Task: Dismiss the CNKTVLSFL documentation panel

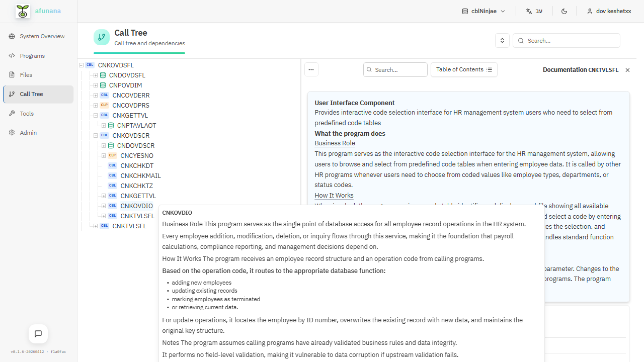Action: (x=627, y=70)
